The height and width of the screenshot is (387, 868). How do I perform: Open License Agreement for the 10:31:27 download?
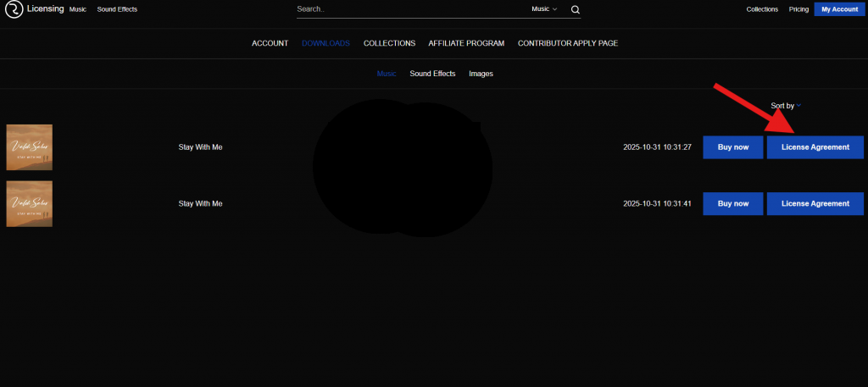[x=815, y=147]
